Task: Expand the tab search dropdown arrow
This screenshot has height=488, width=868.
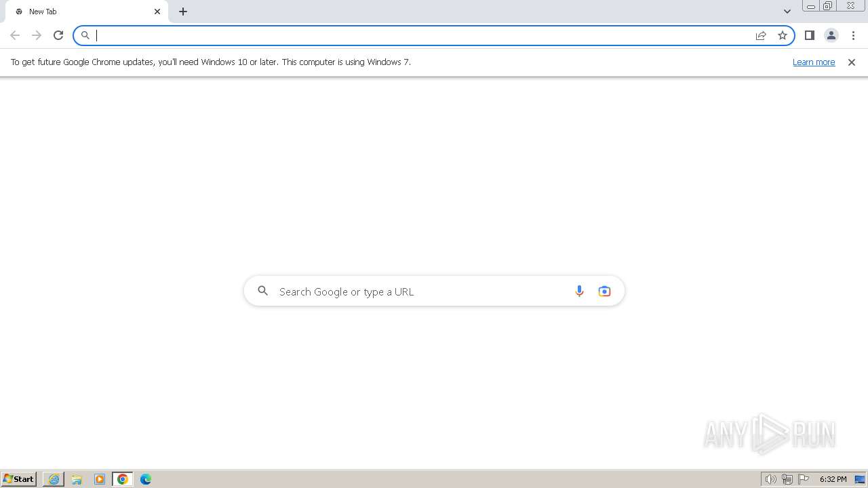Action: (787, 12)
